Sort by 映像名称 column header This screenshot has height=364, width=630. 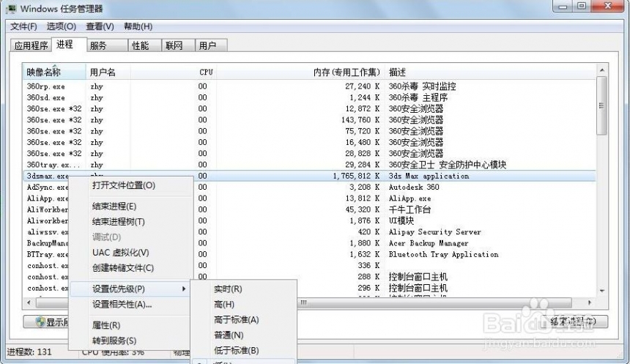(54, 73)
